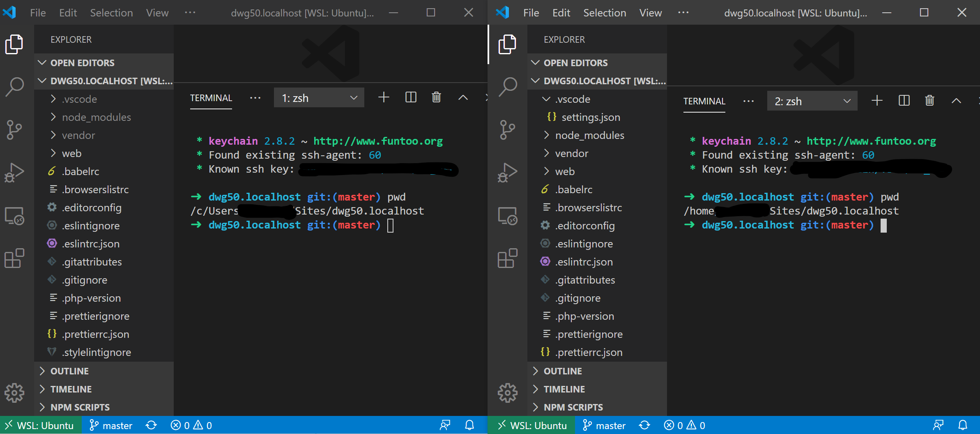The image size is (980, 434).
Task: Open the Run and Debug view
Action: 15,172
